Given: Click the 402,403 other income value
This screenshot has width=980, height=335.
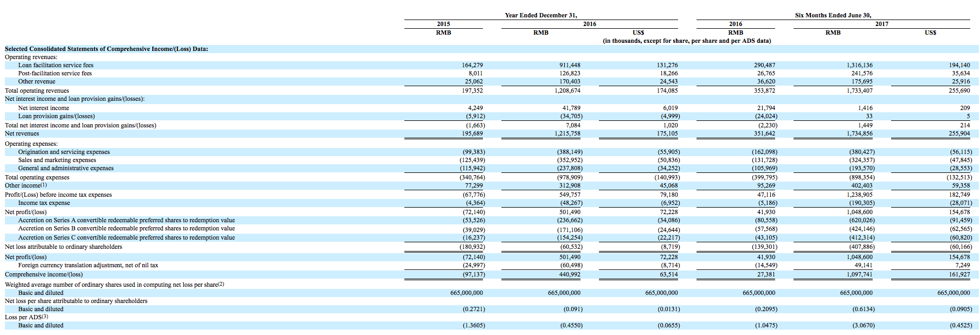Looking at the screenshot, I should point(862,185).
